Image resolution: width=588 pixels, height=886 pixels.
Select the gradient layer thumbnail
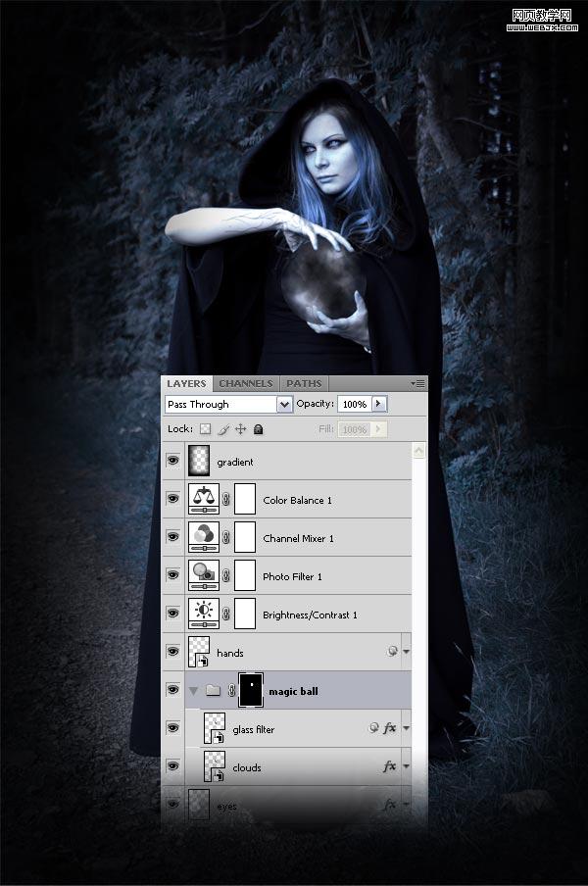click(199, 461)
